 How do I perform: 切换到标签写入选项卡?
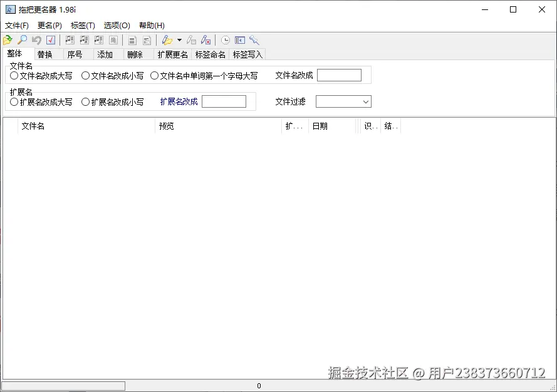[x=247, y=54]
